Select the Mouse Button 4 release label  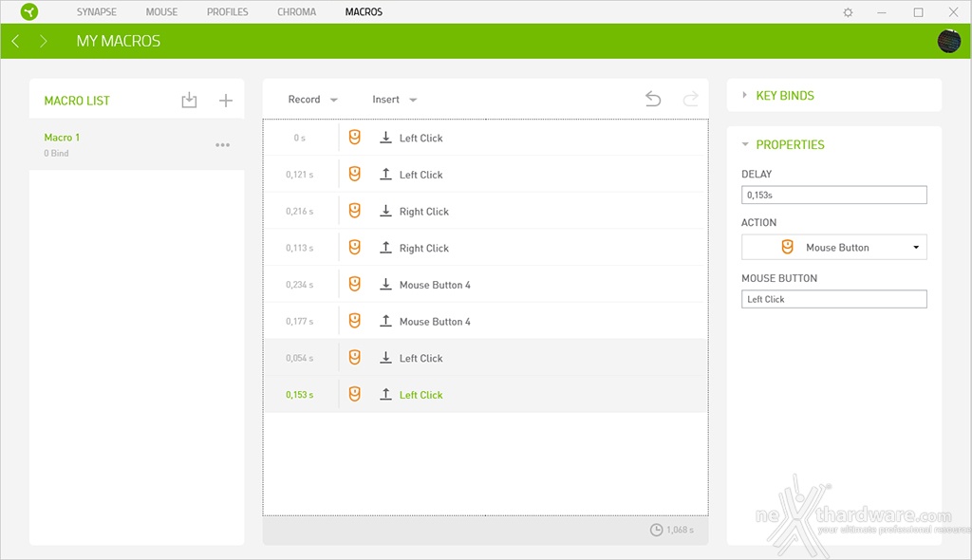click(435, 321)
